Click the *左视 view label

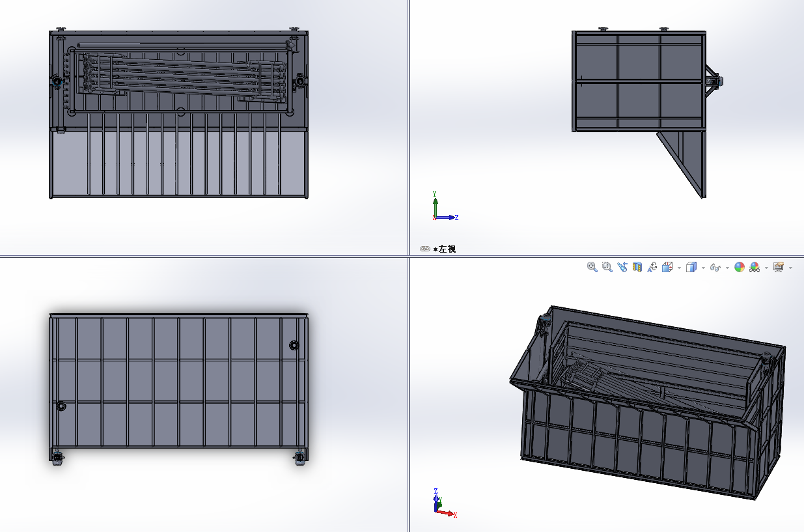tap(445, 249)
